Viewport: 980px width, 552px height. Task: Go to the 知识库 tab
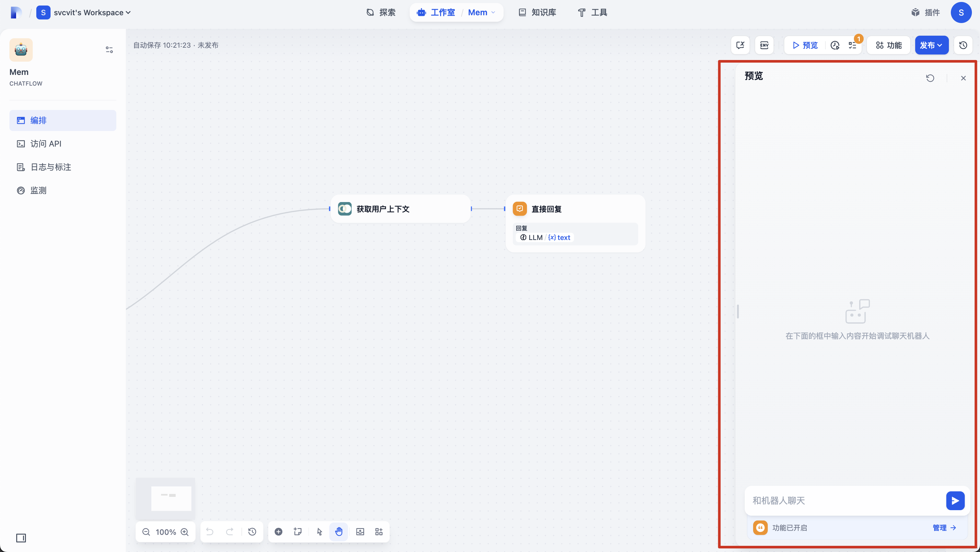537,13
